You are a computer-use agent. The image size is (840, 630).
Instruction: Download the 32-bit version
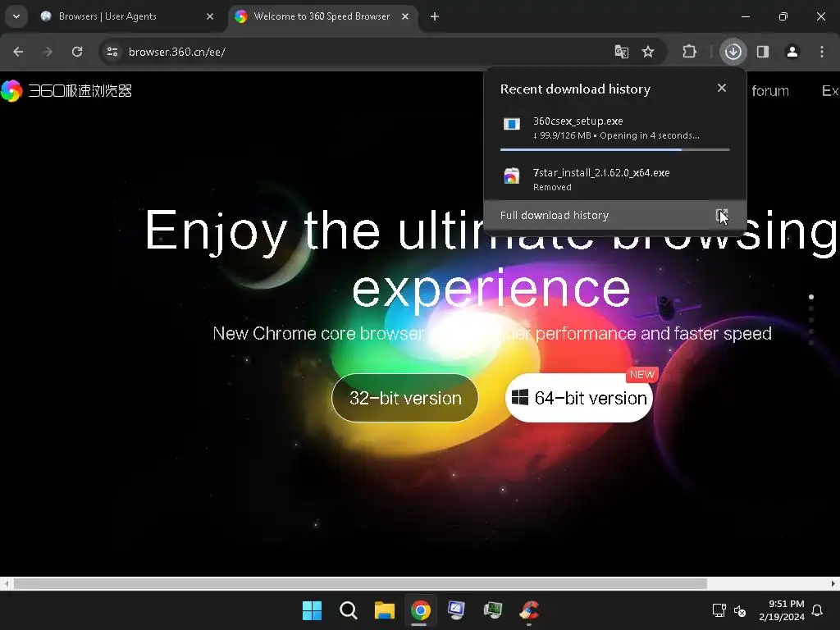405,398
